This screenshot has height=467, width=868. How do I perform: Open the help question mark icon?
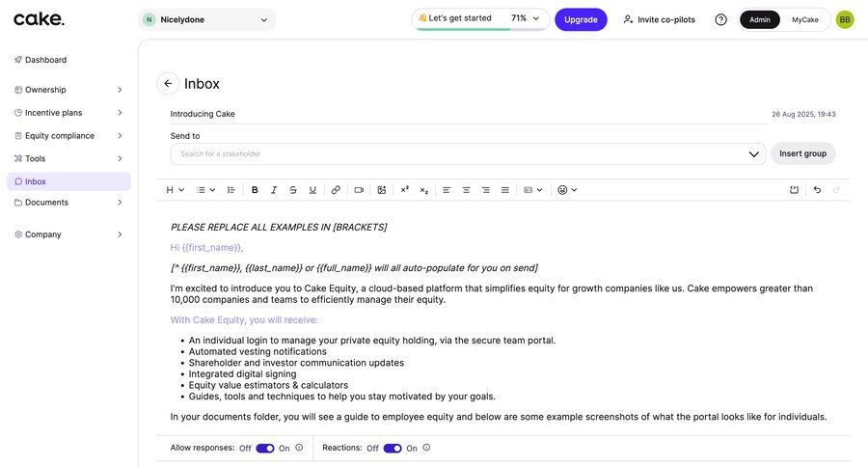720,19
